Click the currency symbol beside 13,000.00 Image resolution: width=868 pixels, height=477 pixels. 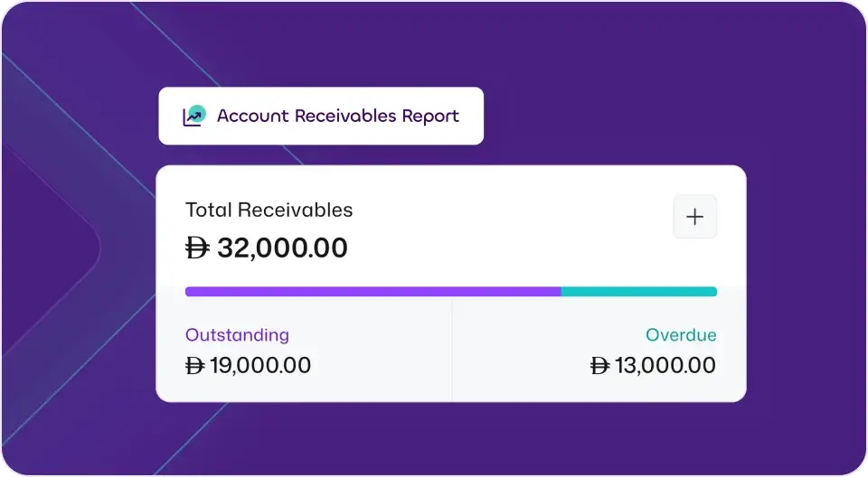pyautogui.click(x=599, y=366)
